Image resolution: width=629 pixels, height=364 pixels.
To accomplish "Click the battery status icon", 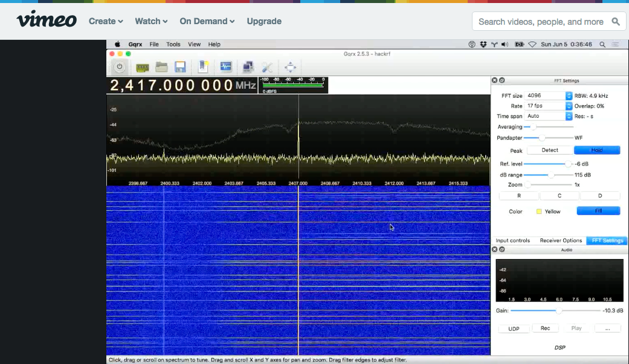I will click(519, 45).
